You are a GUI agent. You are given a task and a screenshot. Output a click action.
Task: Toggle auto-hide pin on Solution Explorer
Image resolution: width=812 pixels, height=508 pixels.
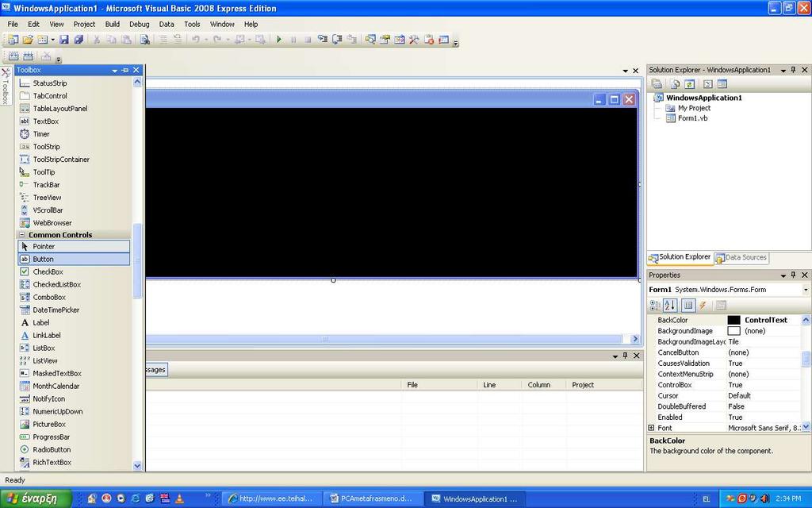pos(793,70)
